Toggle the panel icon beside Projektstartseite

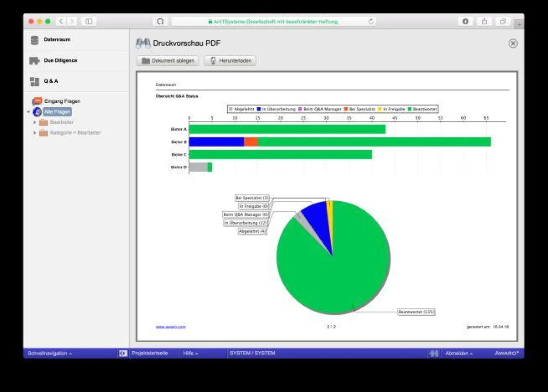123,353
